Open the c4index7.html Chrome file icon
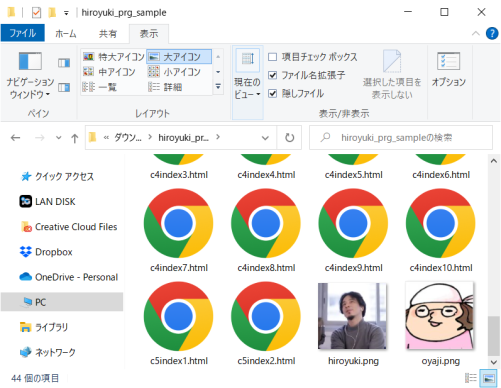This screenshot has height=388, width=501. [178, 223]
